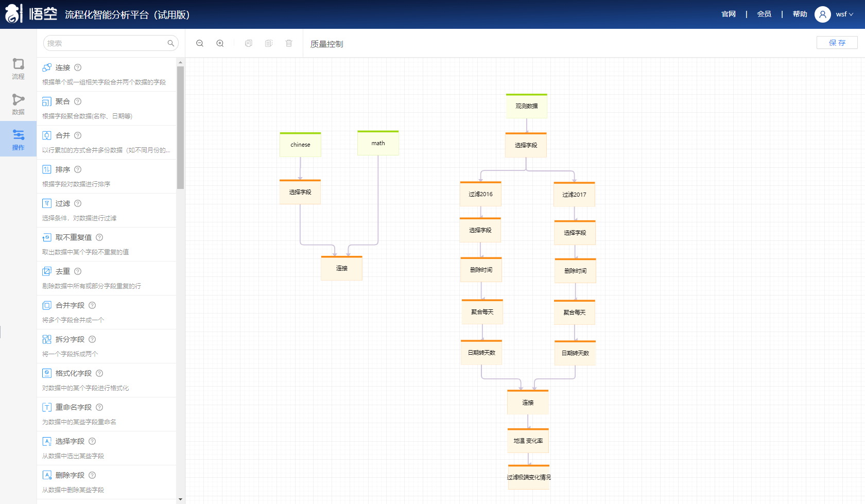Click the 保存 button
The height and width of the screenshot is (504, 865).
tap(837, 43)
